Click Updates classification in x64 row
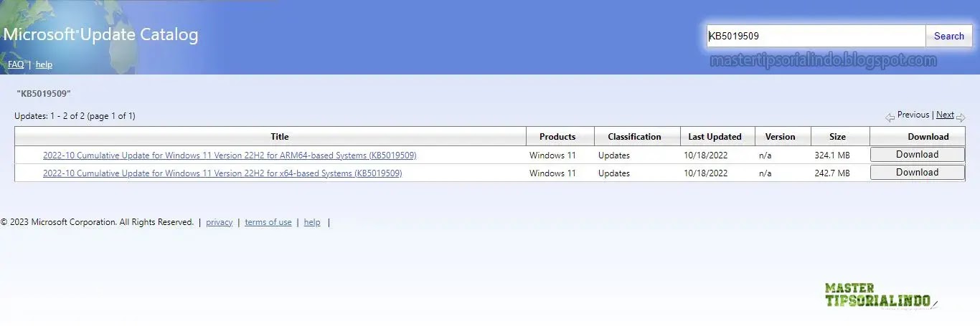The height and width of the screenshot is (326, 980). tap(614, 173)
